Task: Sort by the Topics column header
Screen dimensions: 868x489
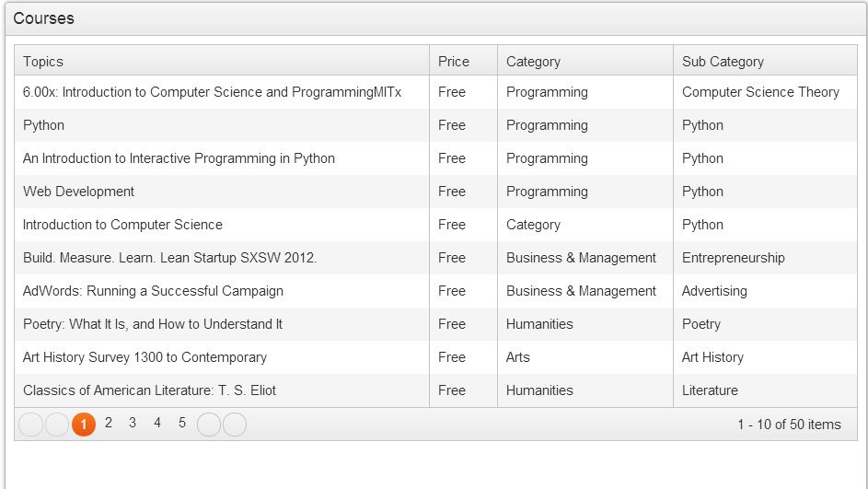Action: coord(43,62)
